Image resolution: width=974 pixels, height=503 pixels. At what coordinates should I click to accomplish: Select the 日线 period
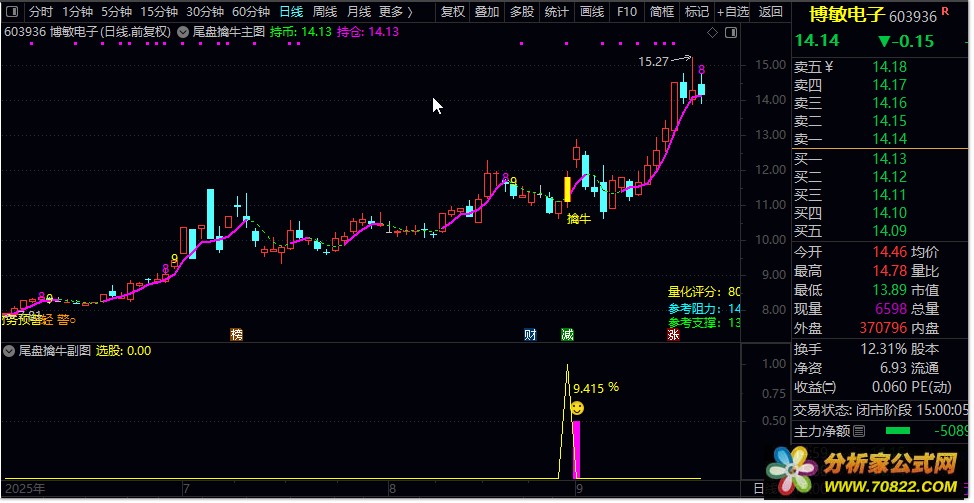(291, 11)
